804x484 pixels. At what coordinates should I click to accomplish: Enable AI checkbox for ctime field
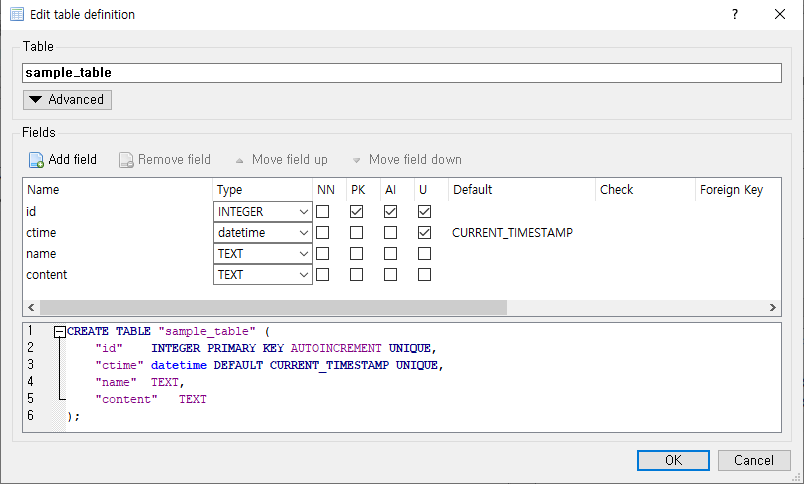390,232
